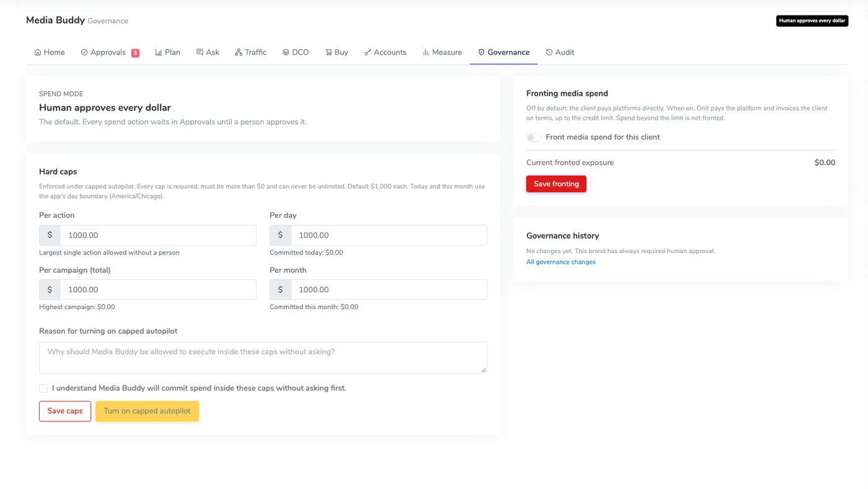This screenshot has height=489, width=868.
Task: Click the Current fronted exposure $0.00 value
Action: coord(825,163)
